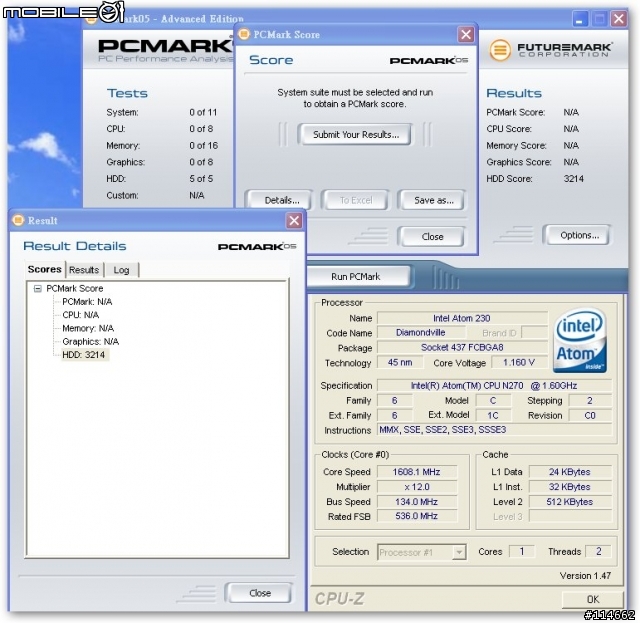Switch to Log tab in Result Details
The image size is (640, 623).
(x=121, y=270)
